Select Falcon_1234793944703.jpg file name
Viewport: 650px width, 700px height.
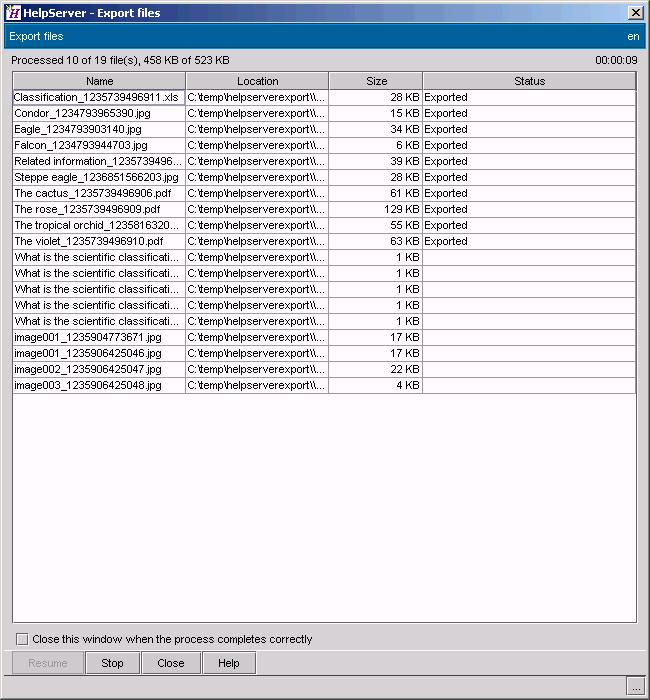tap(80, 146)
